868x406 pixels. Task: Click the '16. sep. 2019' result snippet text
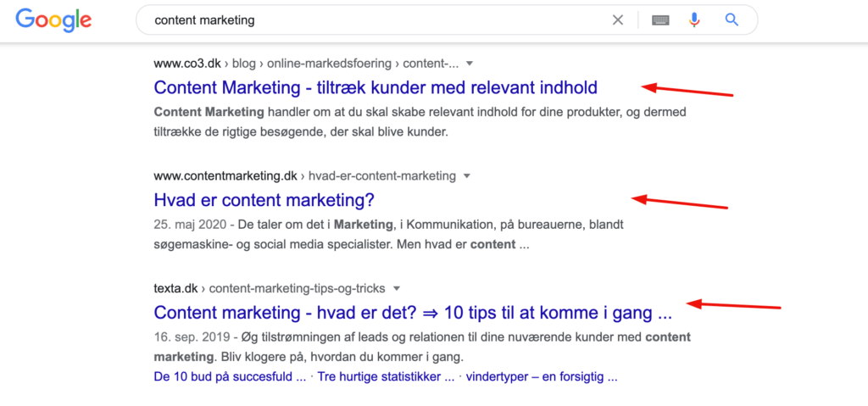point(422,346)
